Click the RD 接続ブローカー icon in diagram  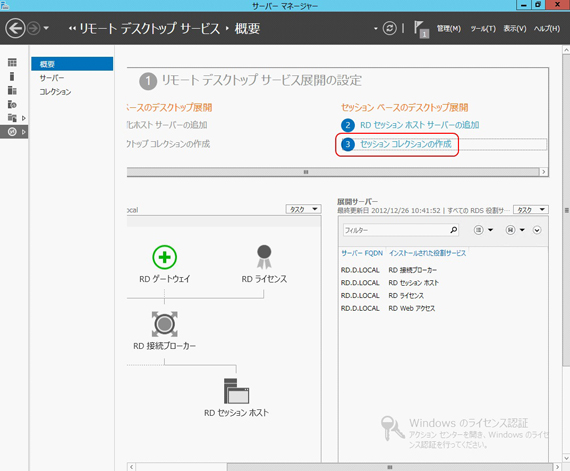(165, 324)
